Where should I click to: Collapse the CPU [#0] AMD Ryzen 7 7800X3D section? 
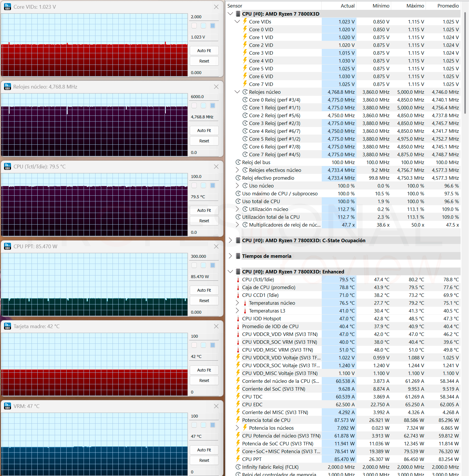pos(230,14)
